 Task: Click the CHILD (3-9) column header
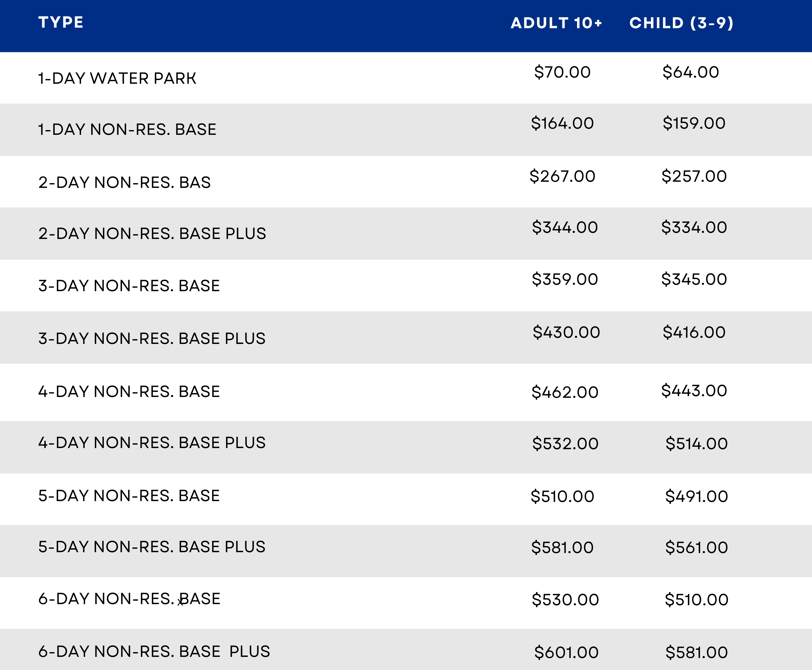tap(682, 23)
